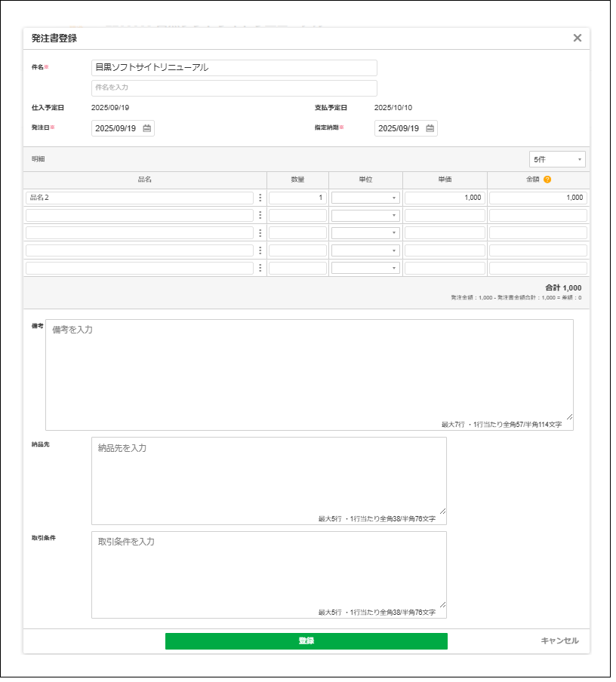Click the kebab menu on the second detail row
This screenshot has height=682, width=616.
pos(260,214)
